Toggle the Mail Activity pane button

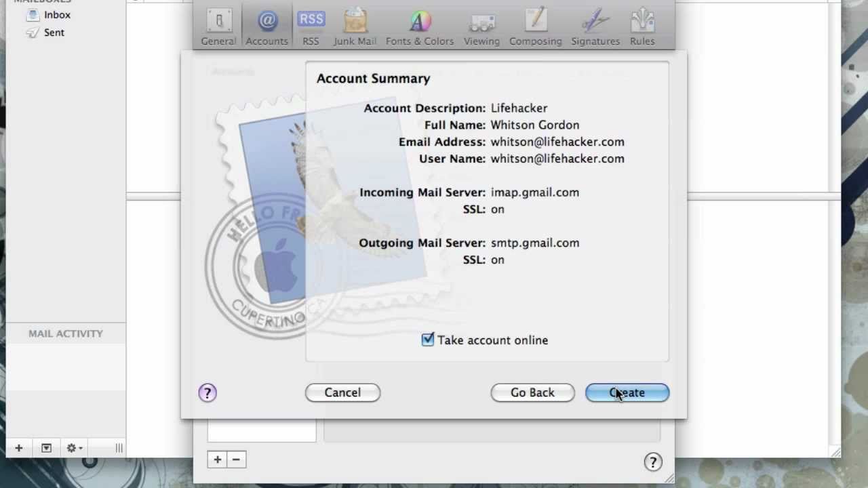(x=46, y=448)
